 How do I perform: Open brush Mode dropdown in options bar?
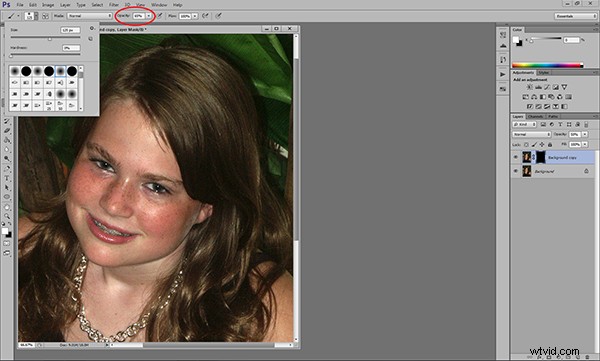click(x=90, y=16)
